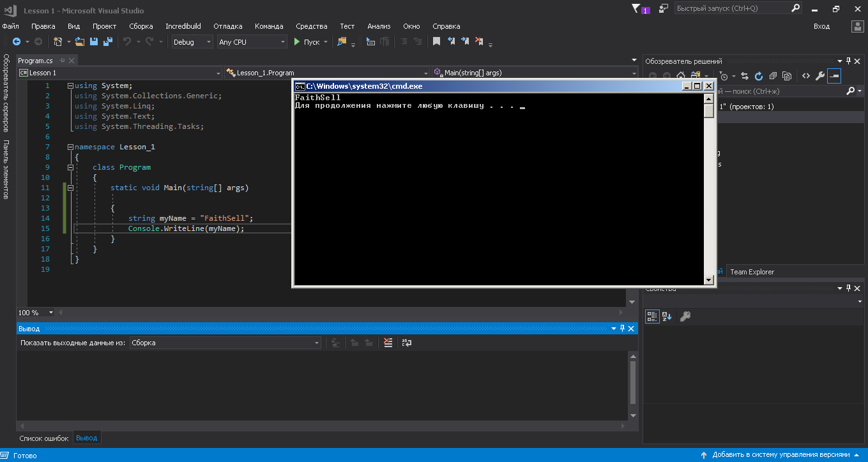Open the Отладка menu
This screenshot has height=462, width=868.
pyautogui.click(x=227, y=26)
